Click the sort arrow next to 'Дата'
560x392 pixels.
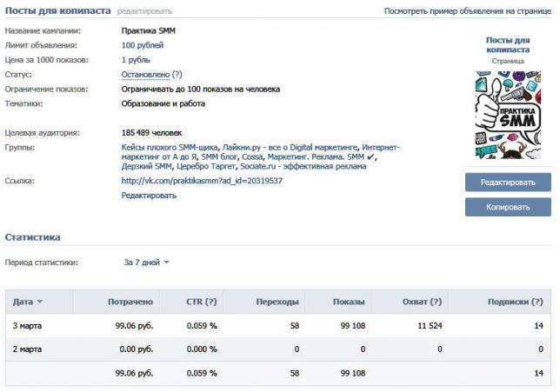tap(40, 302)
